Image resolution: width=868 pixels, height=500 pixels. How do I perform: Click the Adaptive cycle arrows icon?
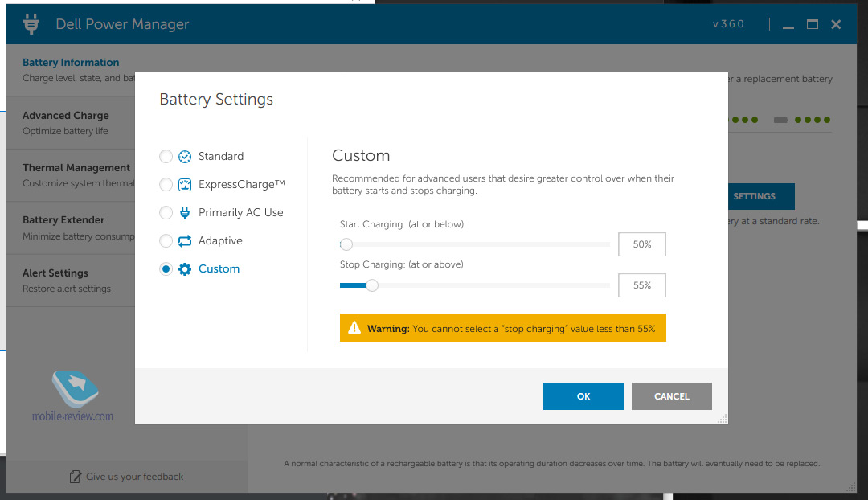pos(185,241)
